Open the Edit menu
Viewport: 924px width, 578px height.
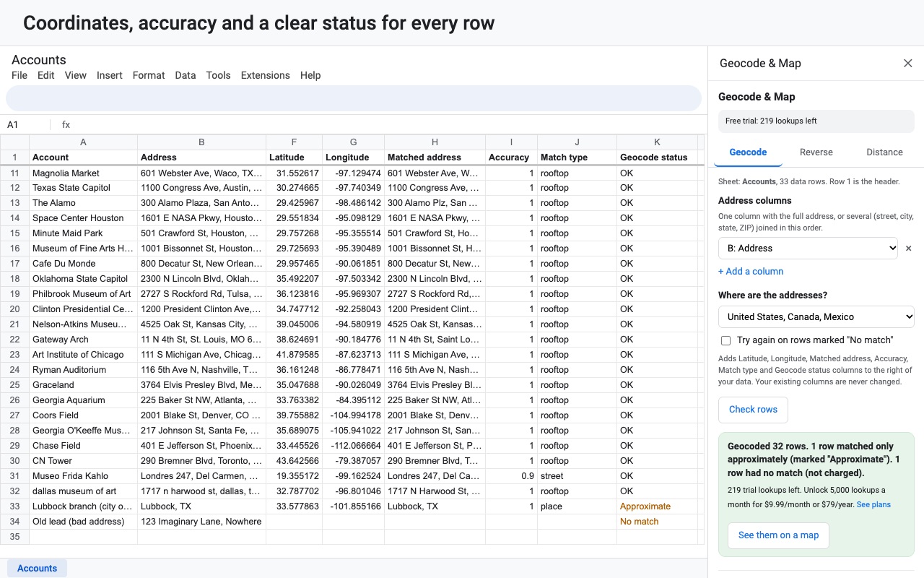46,75
